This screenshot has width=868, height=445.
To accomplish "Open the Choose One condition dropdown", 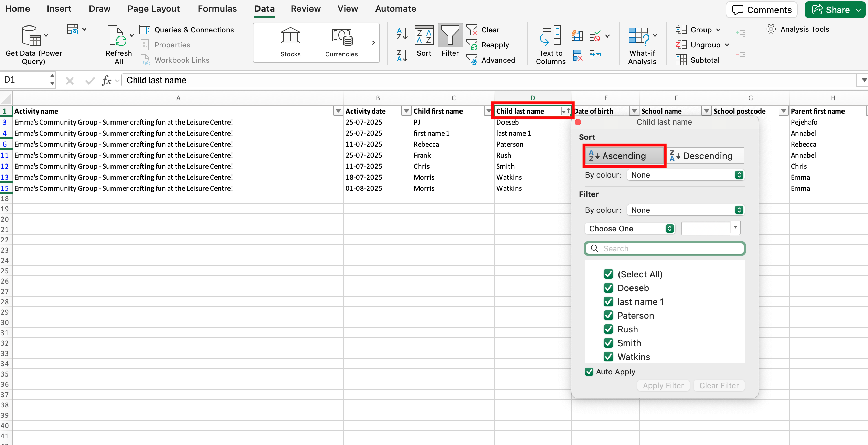I will (x=630, y=229).
